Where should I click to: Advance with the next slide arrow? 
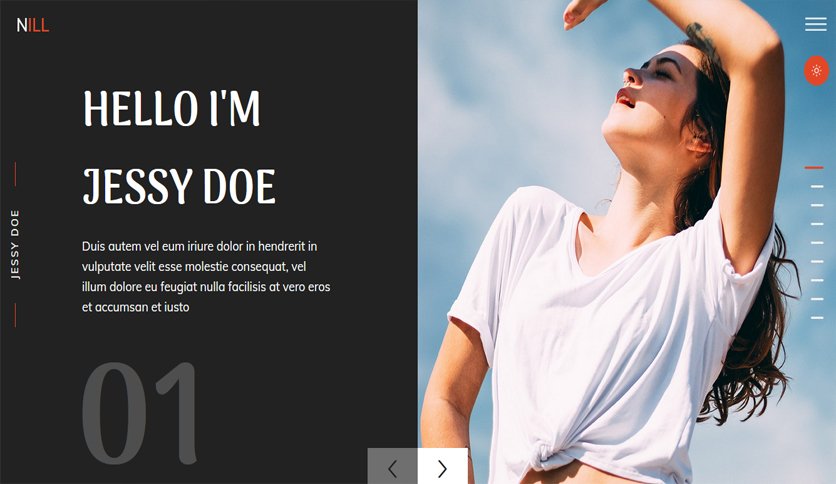(443, 468)
